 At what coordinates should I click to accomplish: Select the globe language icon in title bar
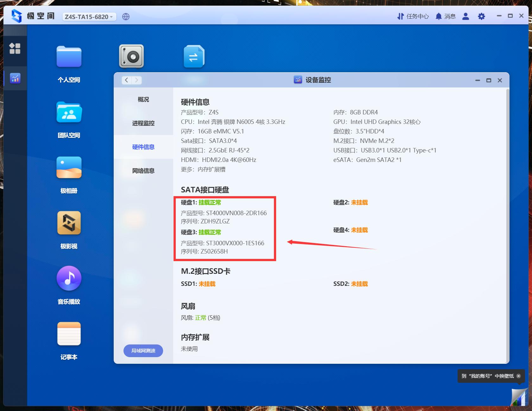(126, 16)
